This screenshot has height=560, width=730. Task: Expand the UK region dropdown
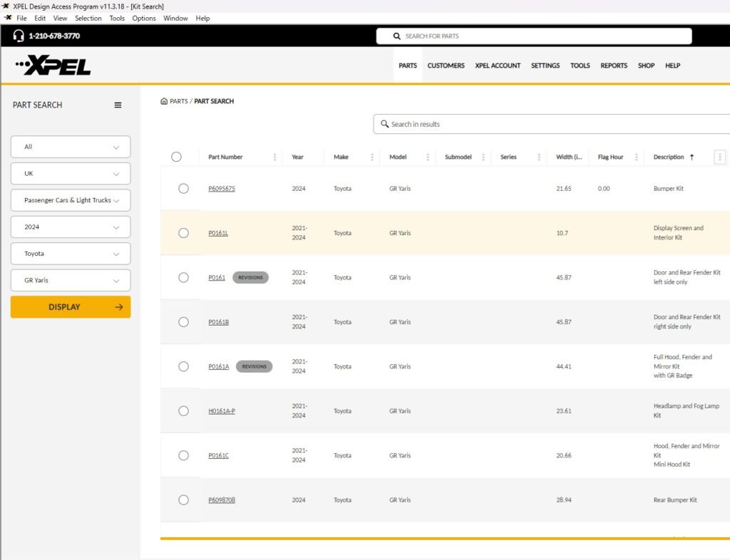[x=71, y=174]
